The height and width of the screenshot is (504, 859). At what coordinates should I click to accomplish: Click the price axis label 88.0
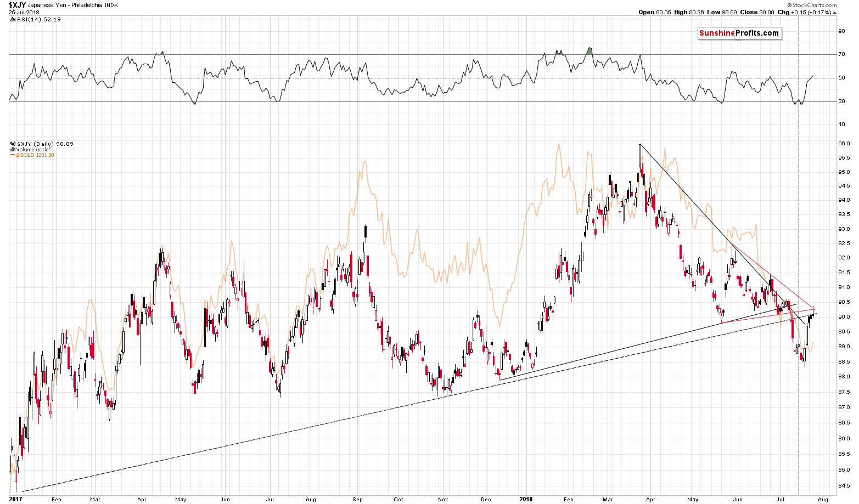pyautogui.click(x=844, y=377)
